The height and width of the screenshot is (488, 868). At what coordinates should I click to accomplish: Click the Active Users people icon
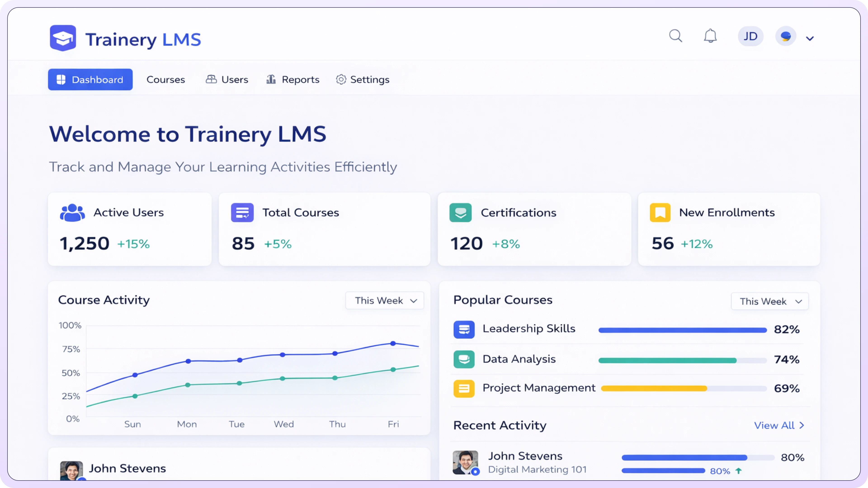tap(72, 213)
